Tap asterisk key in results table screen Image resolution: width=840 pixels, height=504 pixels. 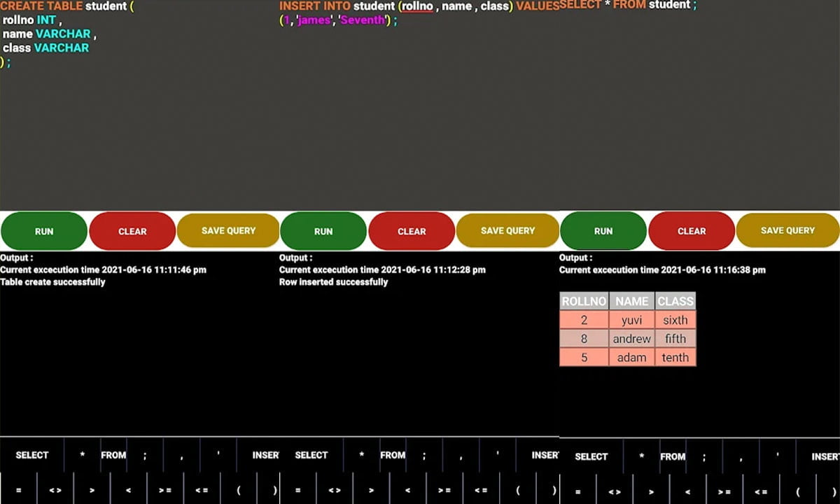click(x=641, y=456)
